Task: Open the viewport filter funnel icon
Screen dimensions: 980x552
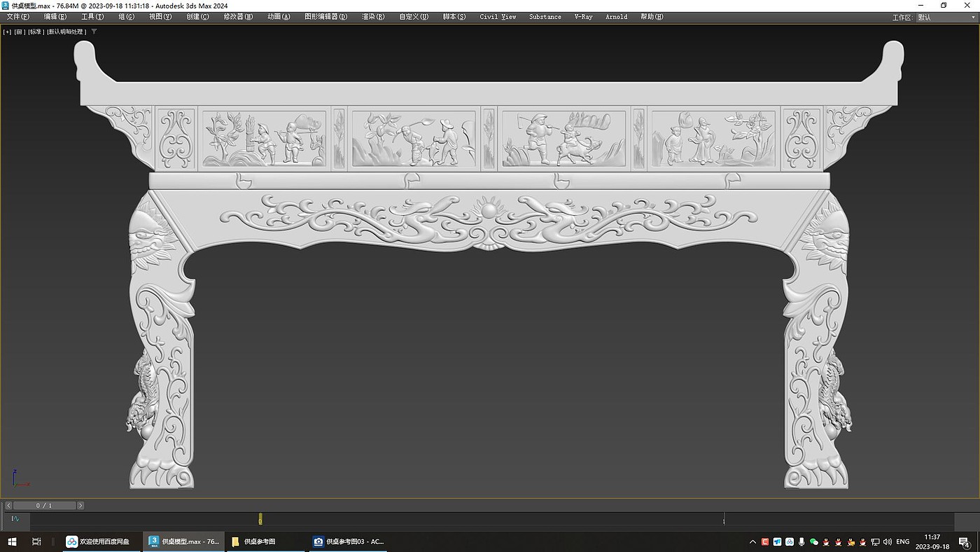Action: click(x=94, y=32)
